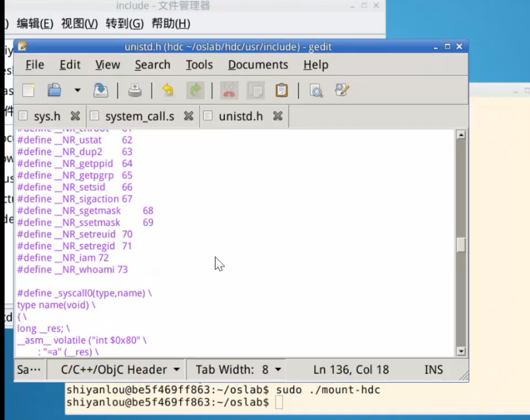The image size is (530, 420).
Task: Switch to the system_call.s tab
Action: 139,116
